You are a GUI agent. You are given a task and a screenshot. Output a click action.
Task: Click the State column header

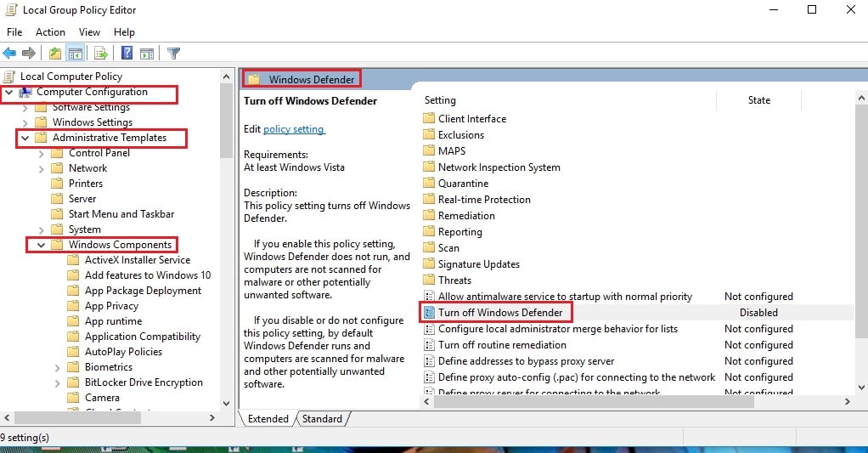tap(758, 99)
